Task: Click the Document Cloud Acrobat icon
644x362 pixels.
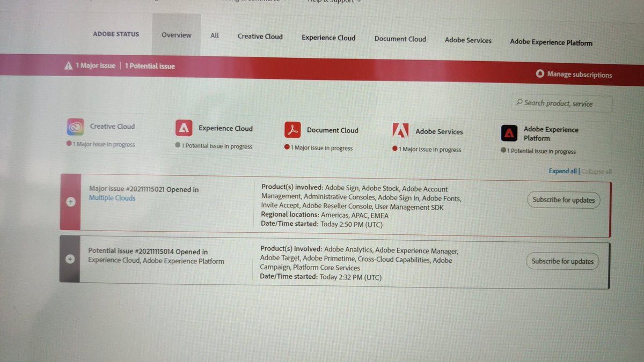Action: 292,130
